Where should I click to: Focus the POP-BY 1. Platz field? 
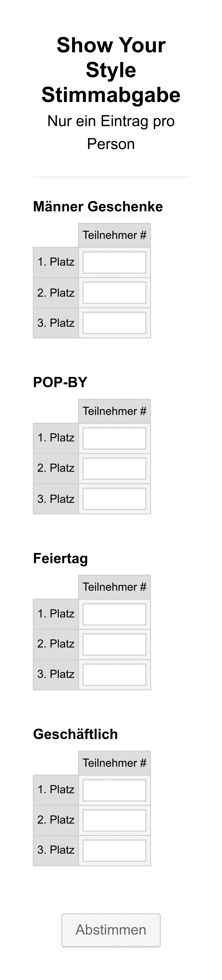pyautogui.click(x=114, y=438)
